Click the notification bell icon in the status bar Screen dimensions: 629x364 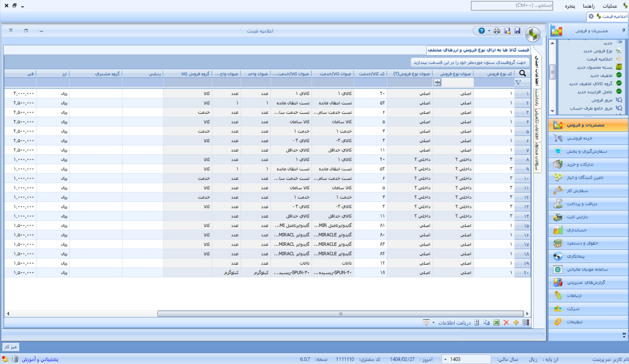[x=5, y=359]
